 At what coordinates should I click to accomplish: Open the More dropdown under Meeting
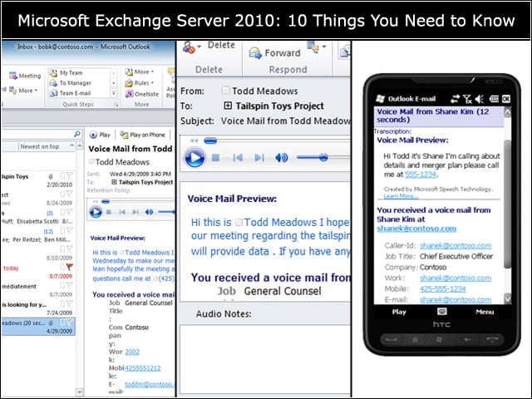click(x=23, y=91)
